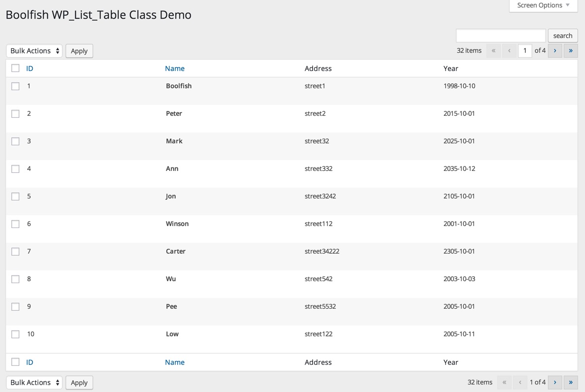Focus the search text field
This screenshot has height=392, width=585.
pyautogui.click(x=500, y=35)
